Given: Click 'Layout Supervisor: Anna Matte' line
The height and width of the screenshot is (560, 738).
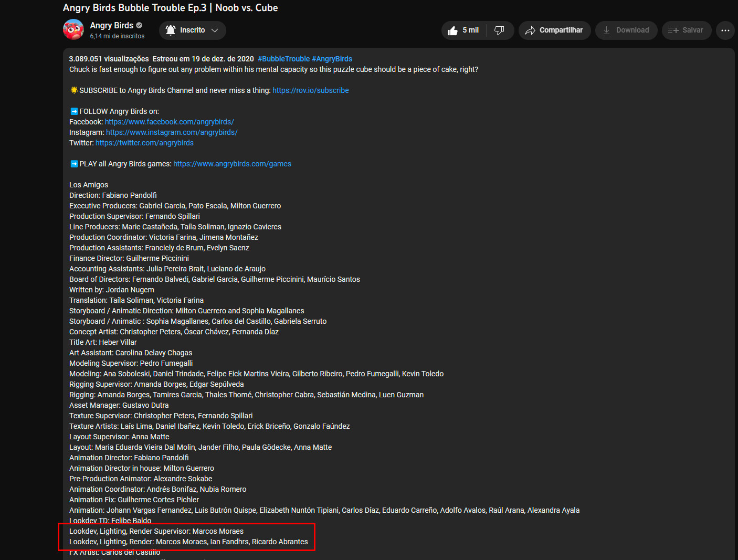Looking at the screenshot, I should pos(119,437).
